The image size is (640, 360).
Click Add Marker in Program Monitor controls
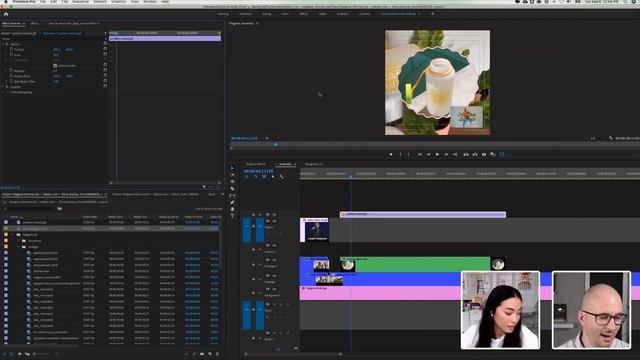coord(391,155)
